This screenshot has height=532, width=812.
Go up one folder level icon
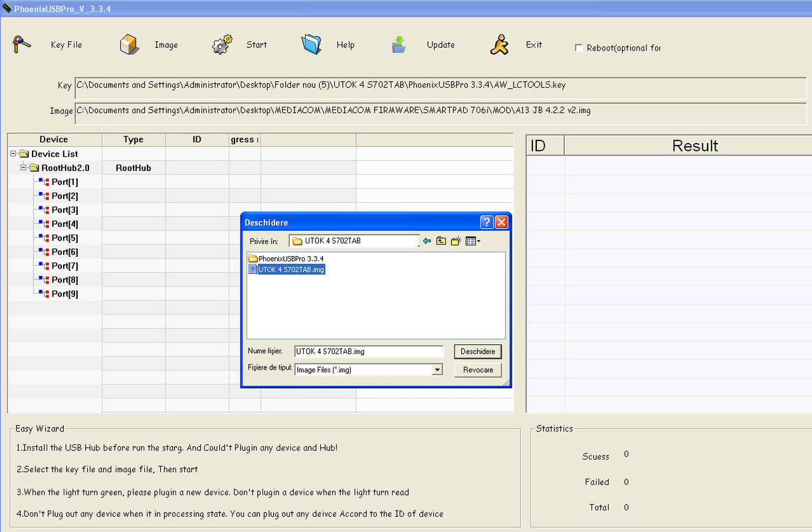coord(441,241)
